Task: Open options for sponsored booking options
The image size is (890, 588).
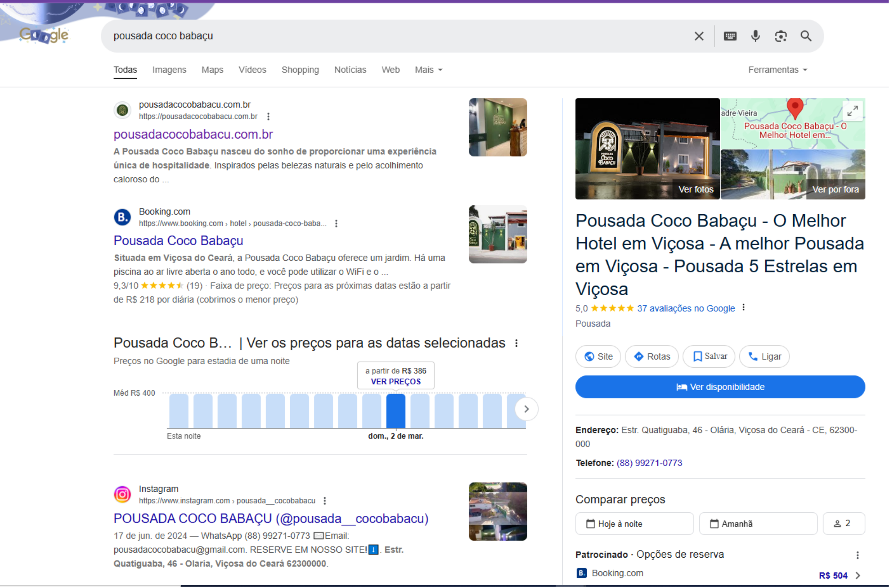Action: pyautogui.click(x=857, y=555)
